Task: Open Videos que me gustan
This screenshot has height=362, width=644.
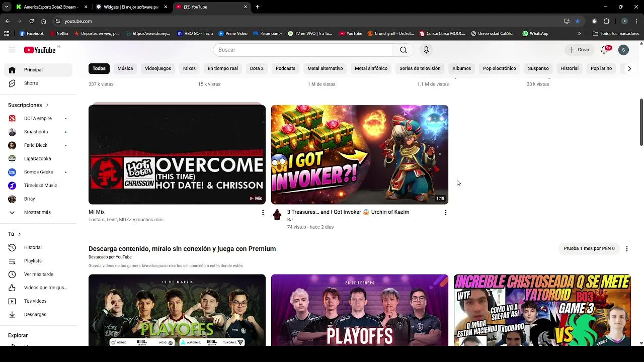Action: [x=38, y=288]
